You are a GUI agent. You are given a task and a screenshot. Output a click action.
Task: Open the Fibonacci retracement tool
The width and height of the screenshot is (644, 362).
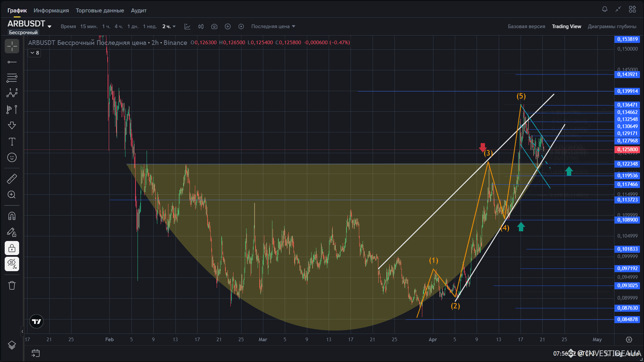click(12, 78)
